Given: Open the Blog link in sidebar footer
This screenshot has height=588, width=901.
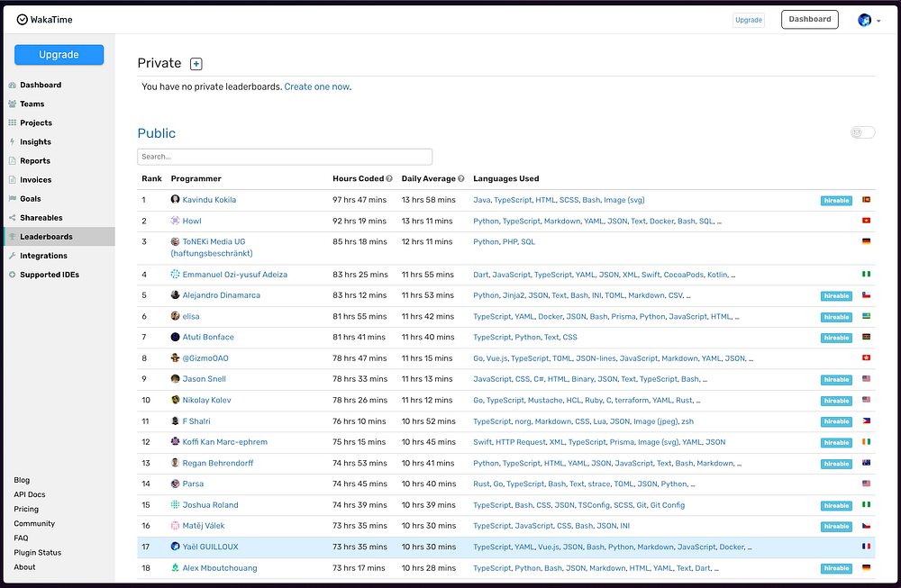Looking at the screenshot, I should point(22,480).
